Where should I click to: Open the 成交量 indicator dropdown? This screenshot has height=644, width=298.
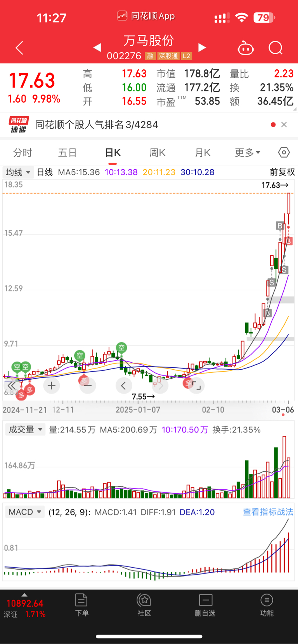(25, 429)
